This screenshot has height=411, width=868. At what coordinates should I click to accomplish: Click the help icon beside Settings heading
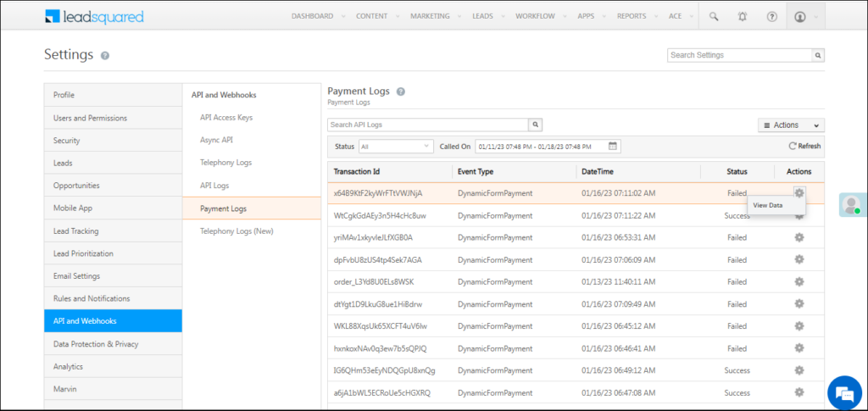point(105,56)
